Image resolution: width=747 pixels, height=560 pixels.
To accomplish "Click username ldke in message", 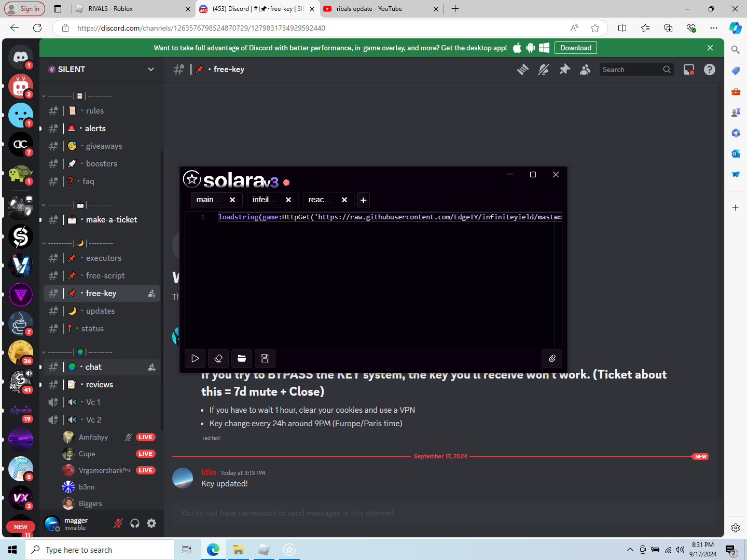I will click(209, 472).
